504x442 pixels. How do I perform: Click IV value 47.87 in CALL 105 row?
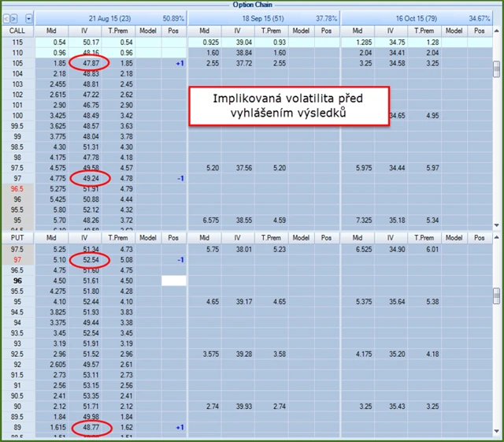click(x=91, y=63)
